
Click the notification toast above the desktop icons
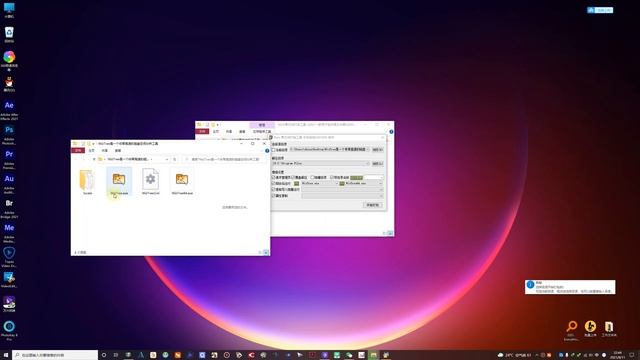click(x=570, y=287)
